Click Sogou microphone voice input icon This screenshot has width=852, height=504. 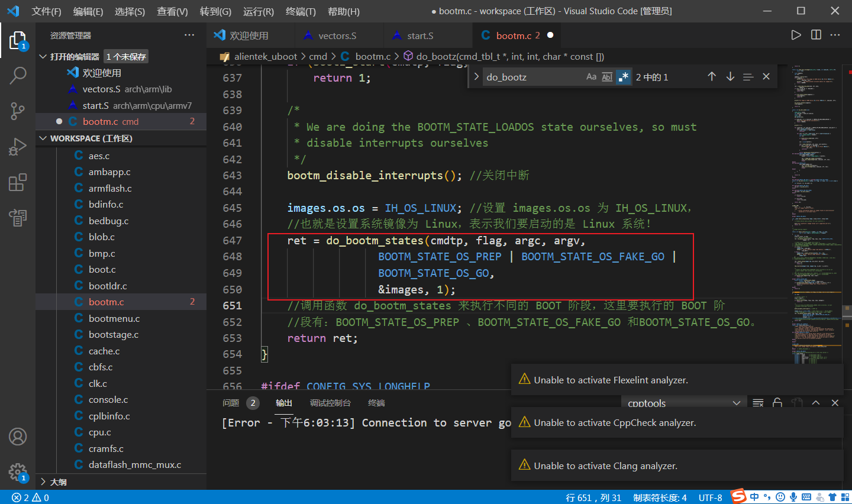(x=793, y=497)
